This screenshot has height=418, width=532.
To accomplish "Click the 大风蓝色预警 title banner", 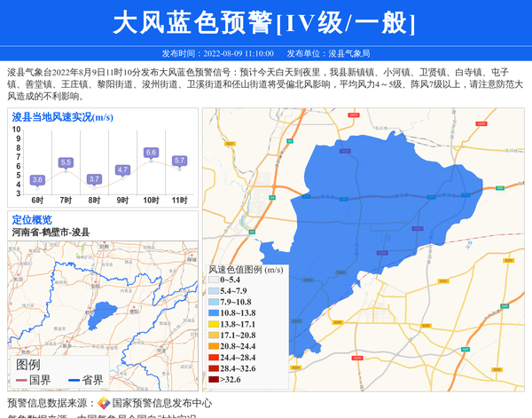I will pos(265,24).
